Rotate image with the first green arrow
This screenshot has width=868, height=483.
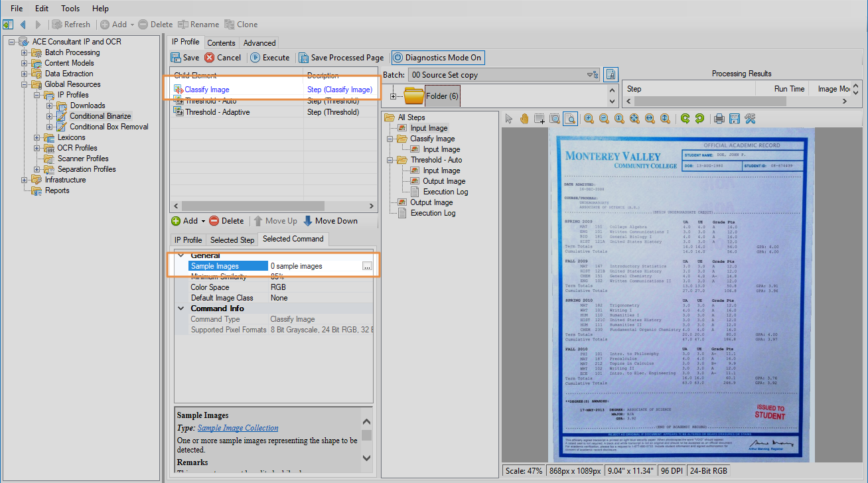click(686, 119)
